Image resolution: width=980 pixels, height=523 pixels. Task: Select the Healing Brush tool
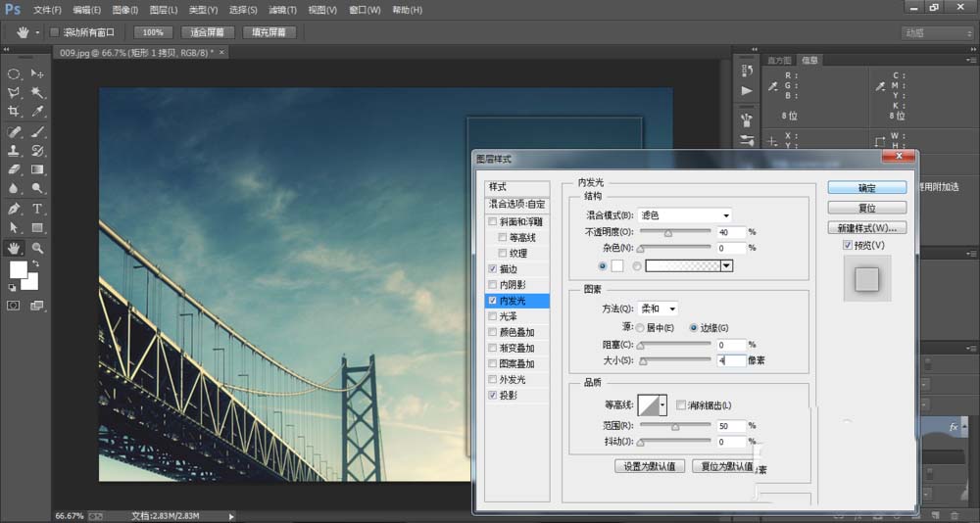coord(14,132)
